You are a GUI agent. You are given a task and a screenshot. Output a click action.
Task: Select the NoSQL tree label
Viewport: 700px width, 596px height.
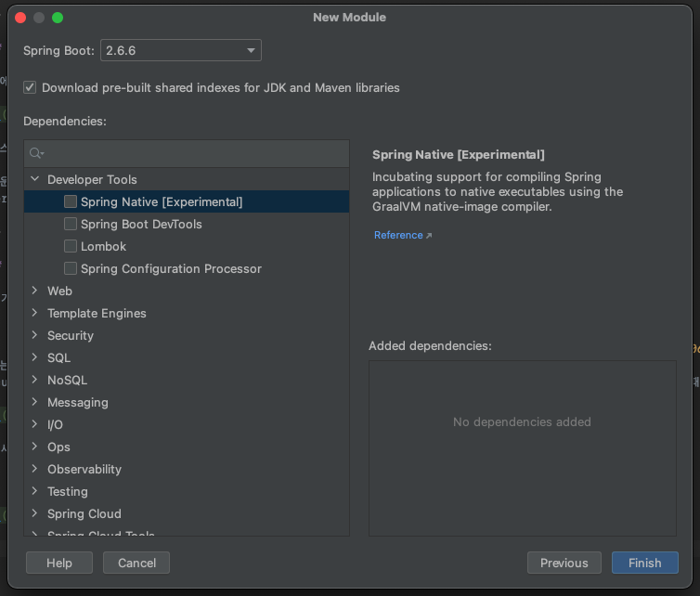(x=68, y=381)
